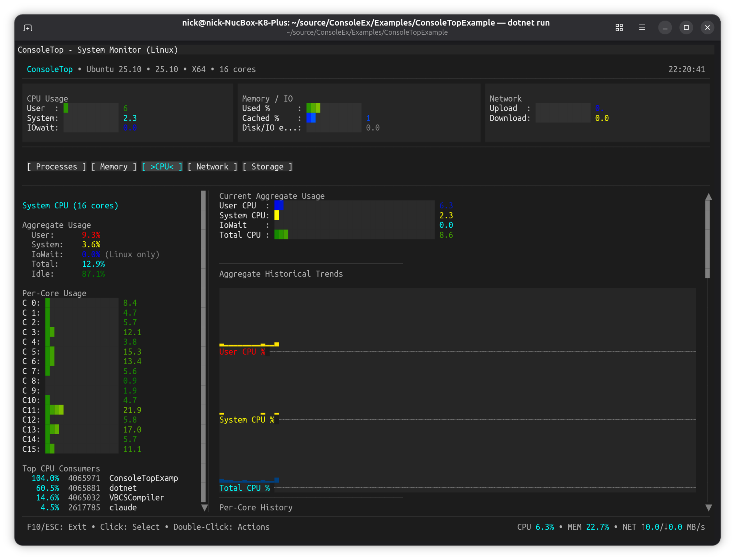Click the down arrow below the left panel scrollbar
The width and height of the screenshot is (735, 560).
tap(205, 508)
